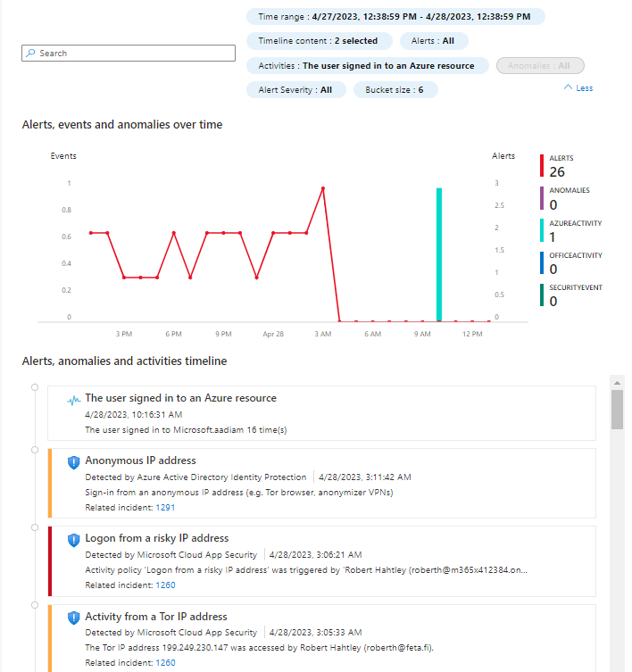Open the Timeline content filter
The height and width of the screenshot is (672, 632).
pos(318,41)
